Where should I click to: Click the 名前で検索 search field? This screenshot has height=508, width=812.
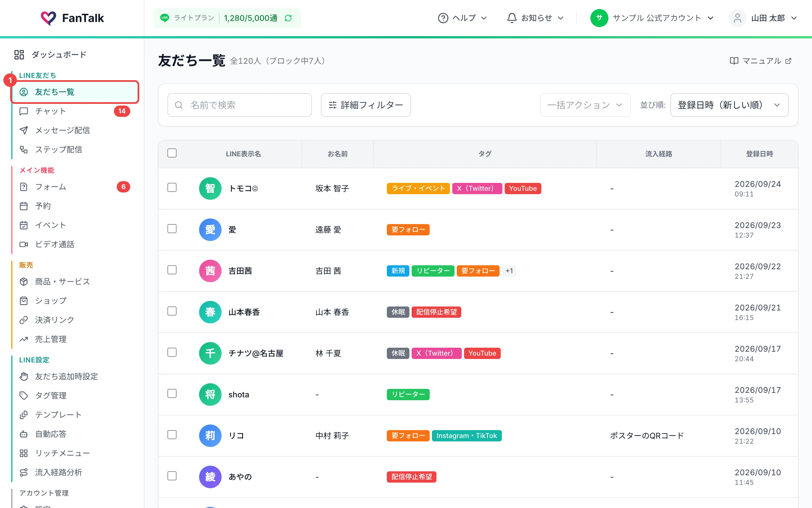(x=240, y=105)
